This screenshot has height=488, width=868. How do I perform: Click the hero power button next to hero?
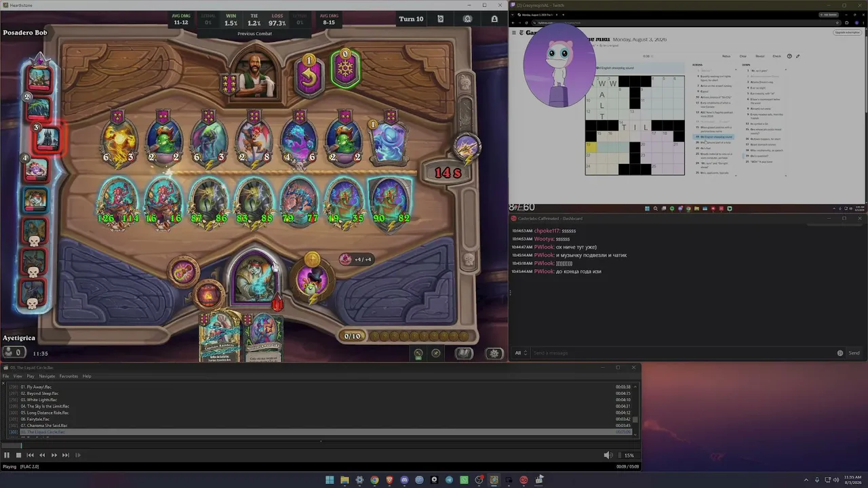click(x=311, y=277)
